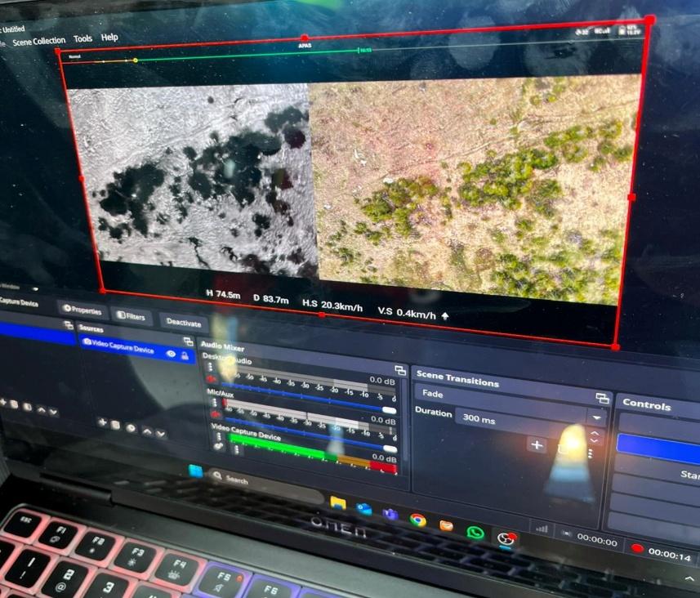Click the color aerial feed in the preview
700x598 pixels.
tap(475, 188)
